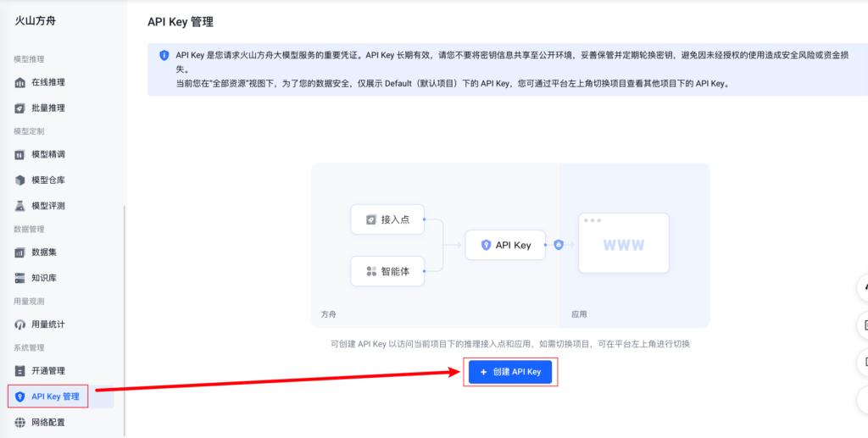This screenshot has height=438, width=868.
Task: Click the 用量统计 gauge icon
Action: [20, 324]
